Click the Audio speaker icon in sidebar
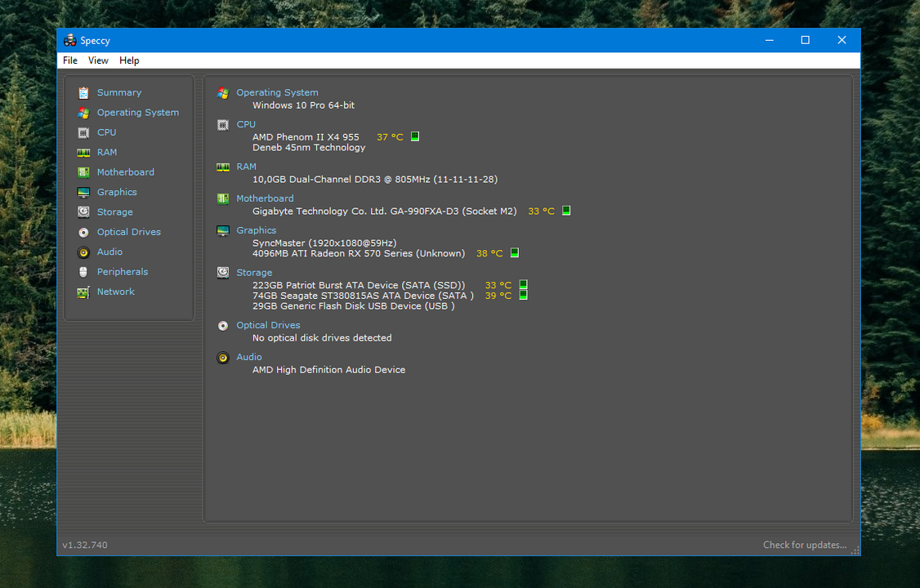Image resolution: width=920 pixels, height=588 pixels. (83, 252)
